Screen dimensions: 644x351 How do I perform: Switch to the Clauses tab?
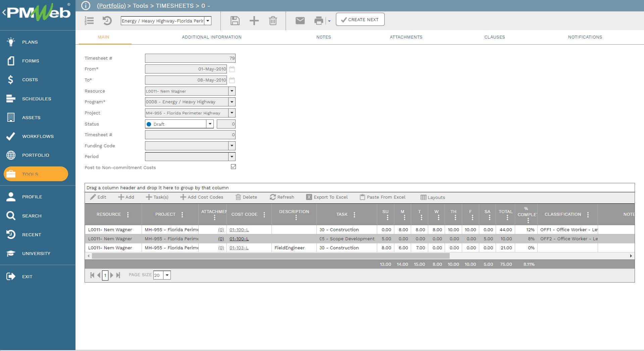495,37
